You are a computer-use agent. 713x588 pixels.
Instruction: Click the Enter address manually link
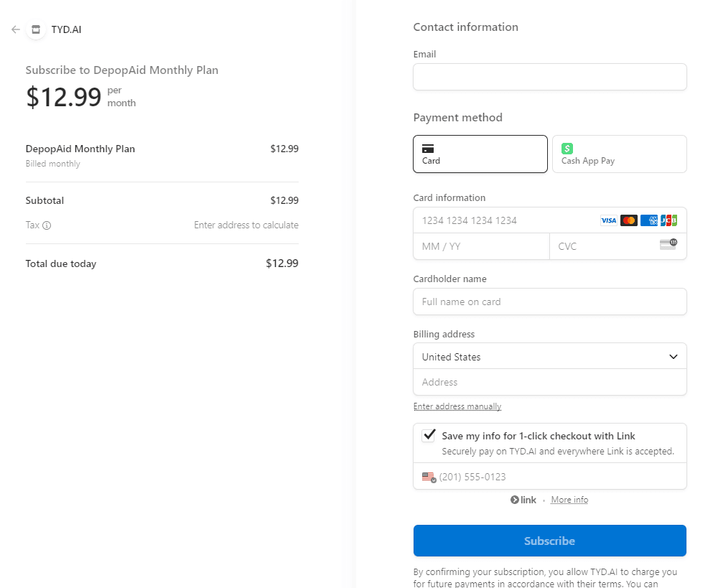(457, 406)
